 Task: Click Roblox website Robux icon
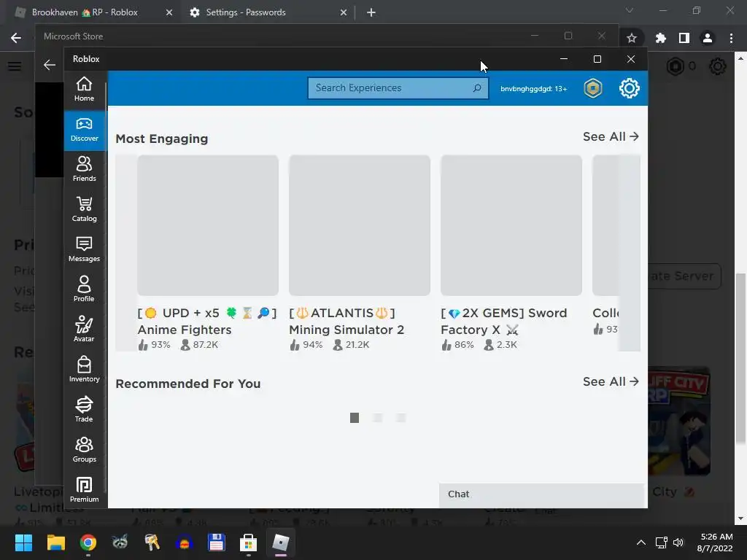[675, 66]
